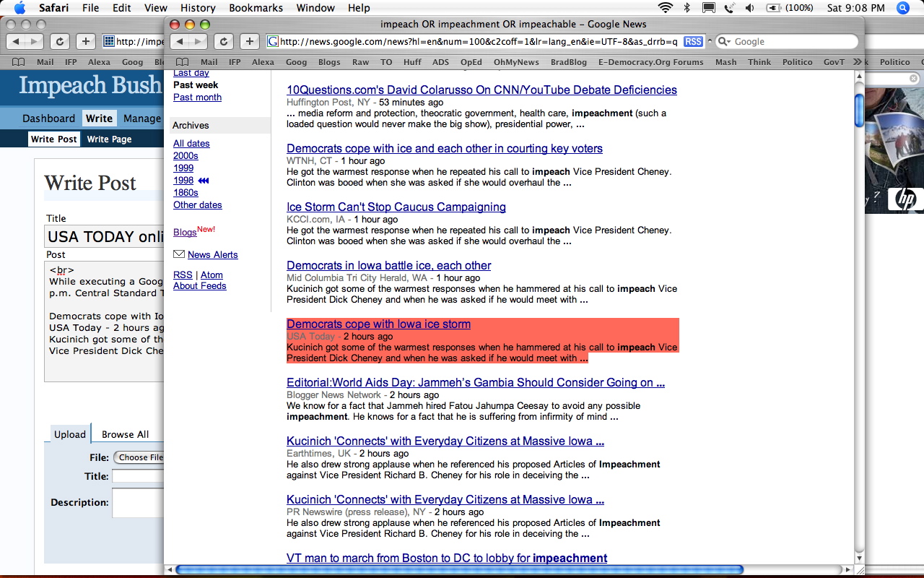Open bookmarks library icon in Impeach Bush window
The image size is (924, 578).
19,62
